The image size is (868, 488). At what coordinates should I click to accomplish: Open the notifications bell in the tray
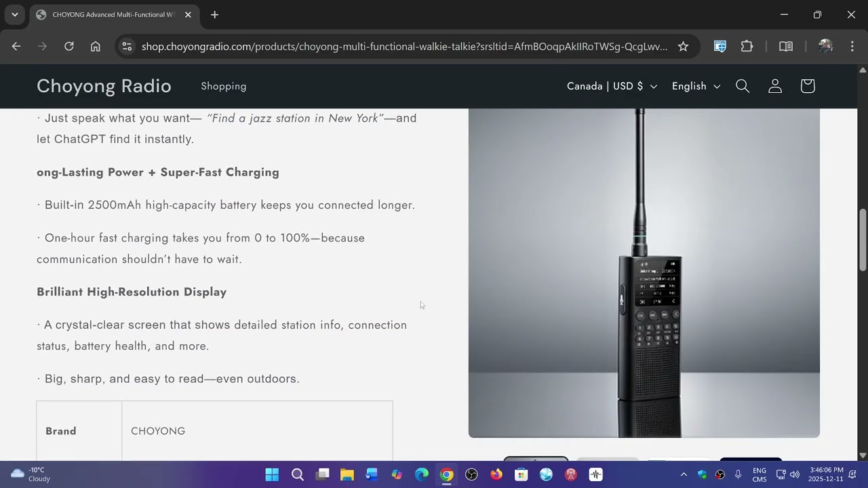pos(852,474)
